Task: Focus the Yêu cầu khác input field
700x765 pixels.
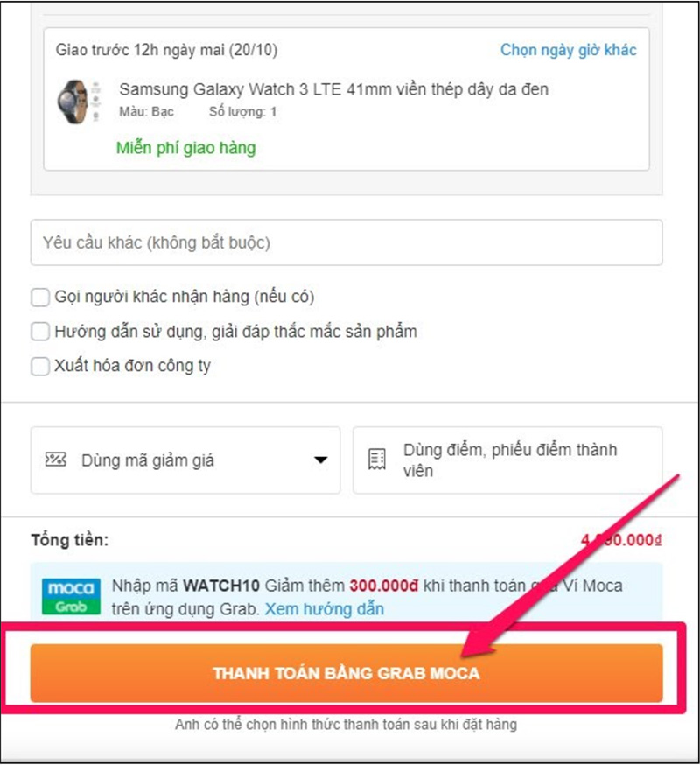Action: point(346,242)
